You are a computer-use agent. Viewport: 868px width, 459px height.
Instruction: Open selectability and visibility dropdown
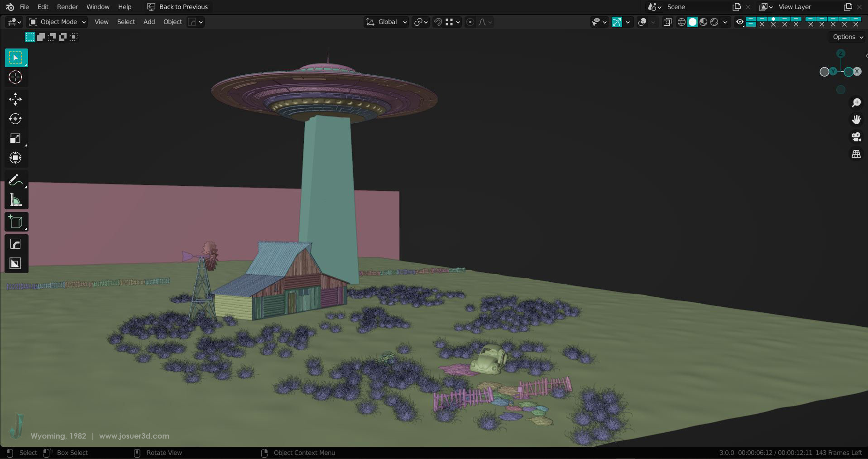(599, 22)
